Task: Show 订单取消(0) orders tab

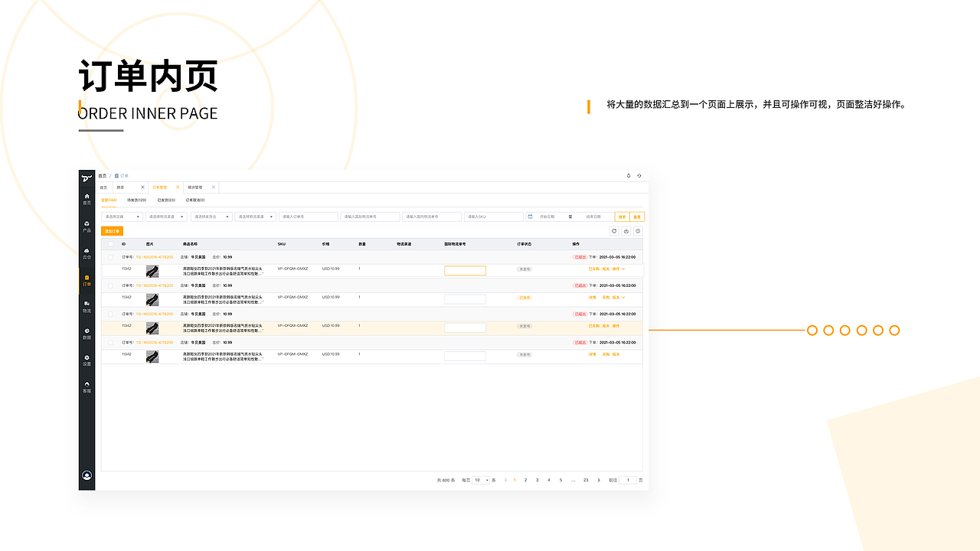Action: (195, 200)
